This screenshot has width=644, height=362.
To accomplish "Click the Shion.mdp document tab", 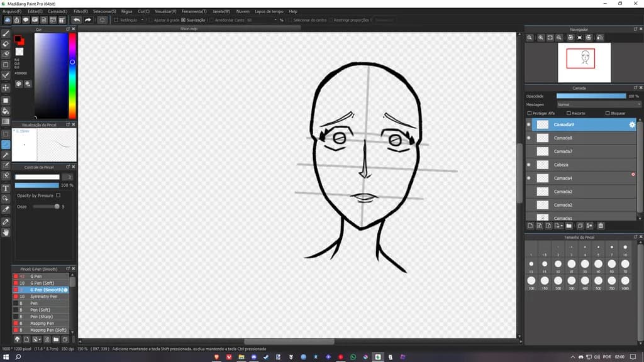I will click(189, 29).
